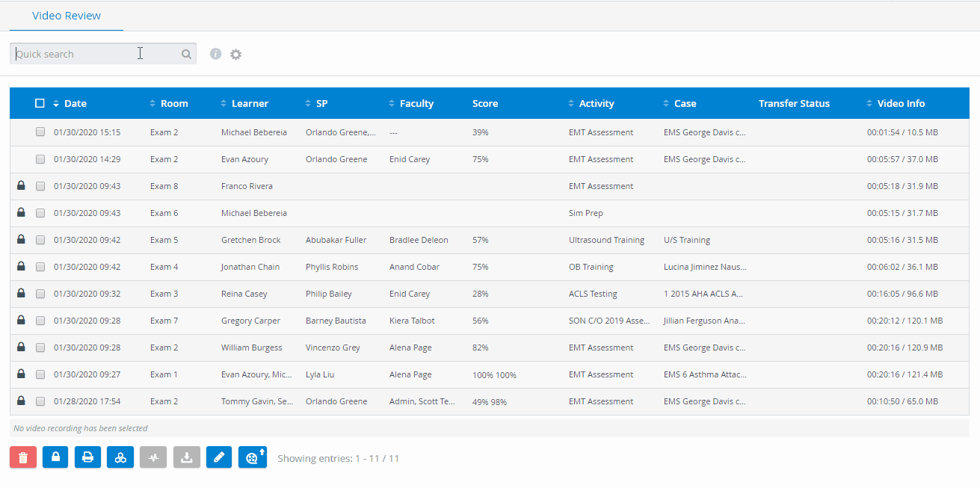Image resolution: width=980 pixels, height=488 pixels.
Task: Select the Video Review tab
Action: pyautogui.click(x=67, y=16)
